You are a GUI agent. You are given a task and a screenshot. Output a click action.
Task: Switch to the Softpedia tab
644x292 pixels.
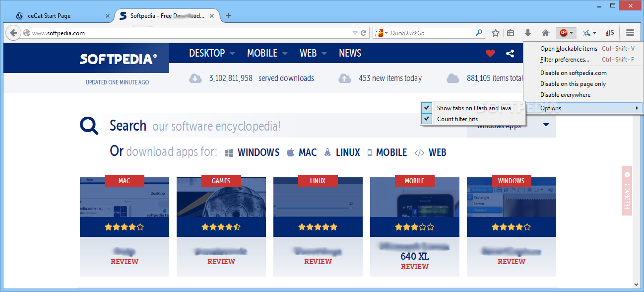click(166, 16)
